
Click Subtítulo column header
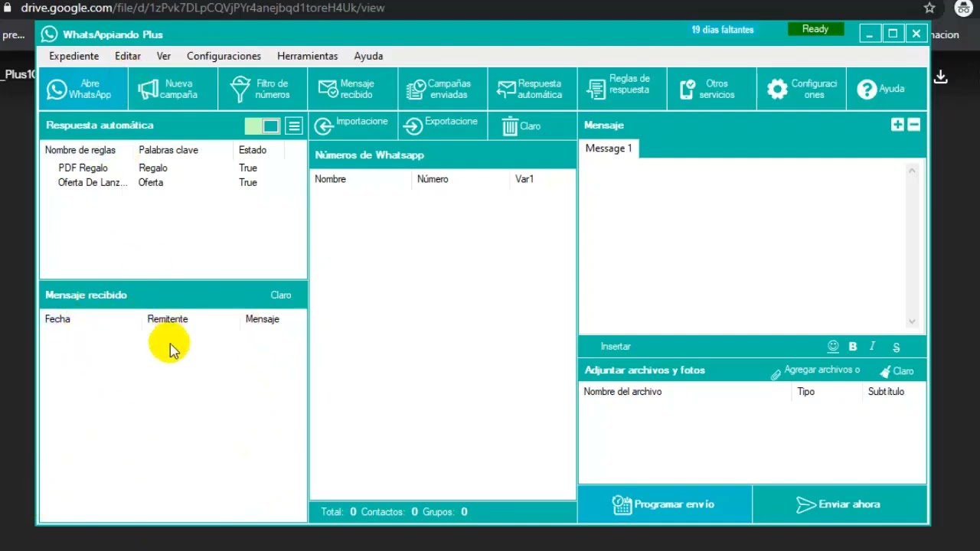point(886,392)
